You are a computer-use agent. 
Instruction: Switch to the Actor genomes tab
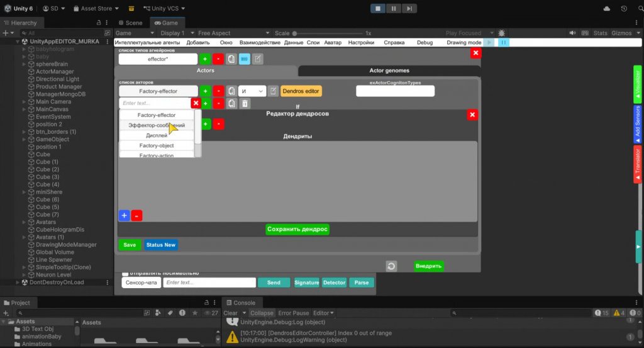389,70
